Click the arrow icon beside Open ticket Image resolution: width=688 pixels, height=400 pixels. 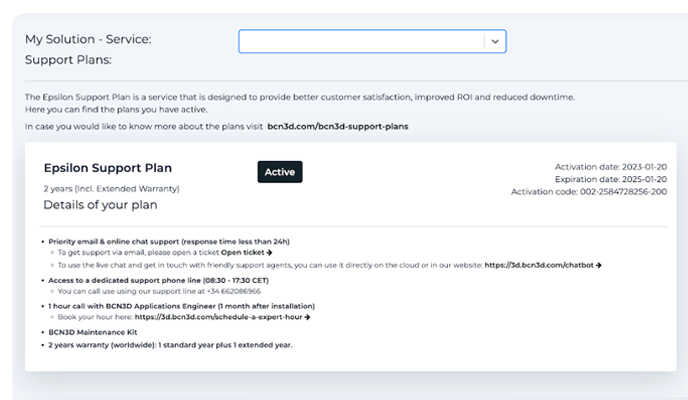pos(269,253)
